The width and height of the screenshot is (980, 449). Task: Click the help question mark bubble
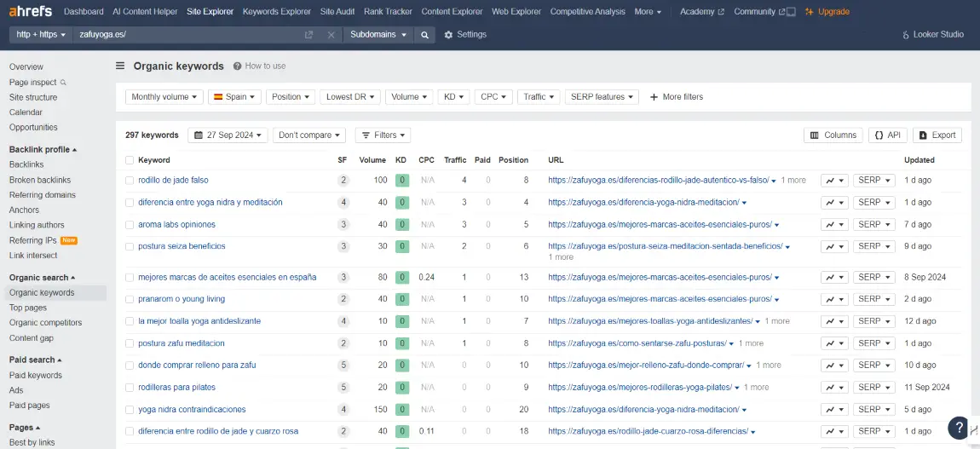click(x=960, y=427)
